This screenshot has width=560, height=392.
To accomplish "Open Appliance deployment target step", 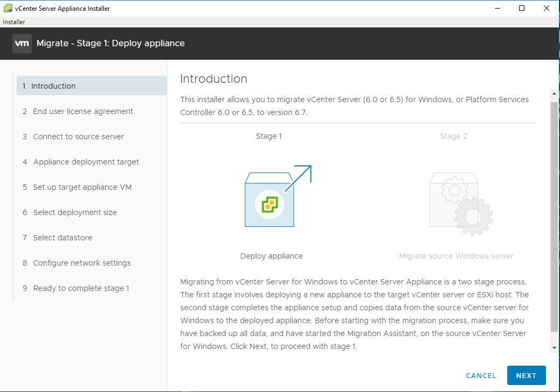I will pyautogui.click(x=86, y=162).
